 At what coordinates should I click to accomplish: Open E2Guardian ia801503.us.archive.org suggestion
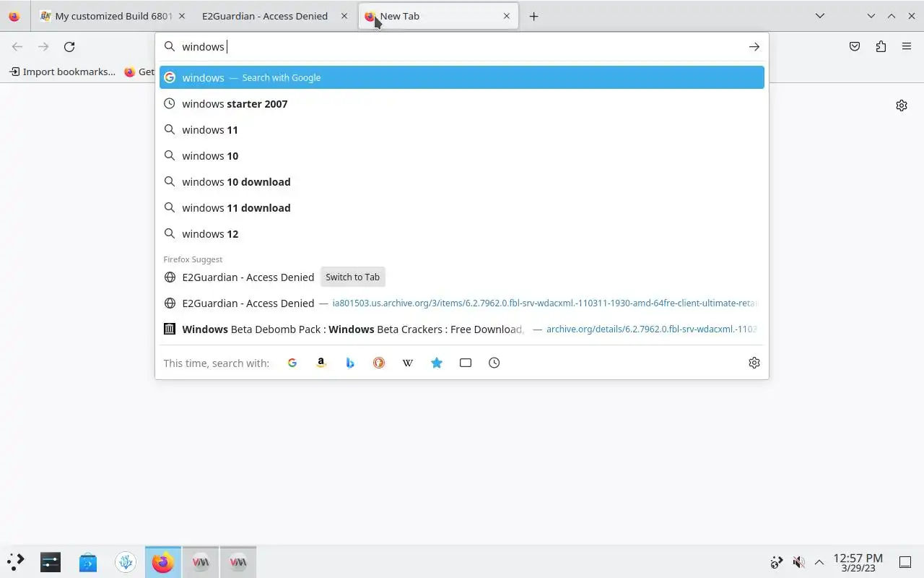click(462, 303)
